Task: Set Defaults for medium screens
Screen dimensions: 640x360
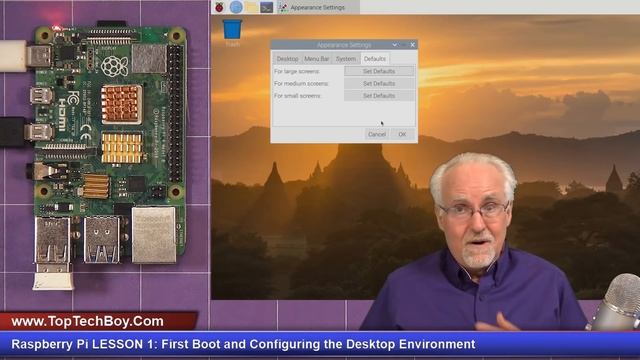Action: (379, 83)
